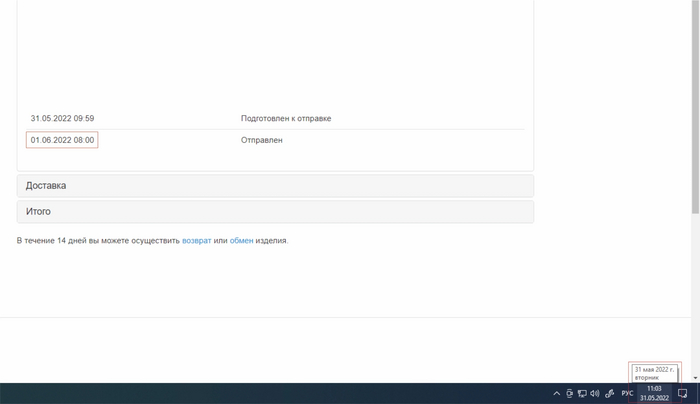
Task: Select the date 01.06.2022 08:00
Action: tap(62, 140)
